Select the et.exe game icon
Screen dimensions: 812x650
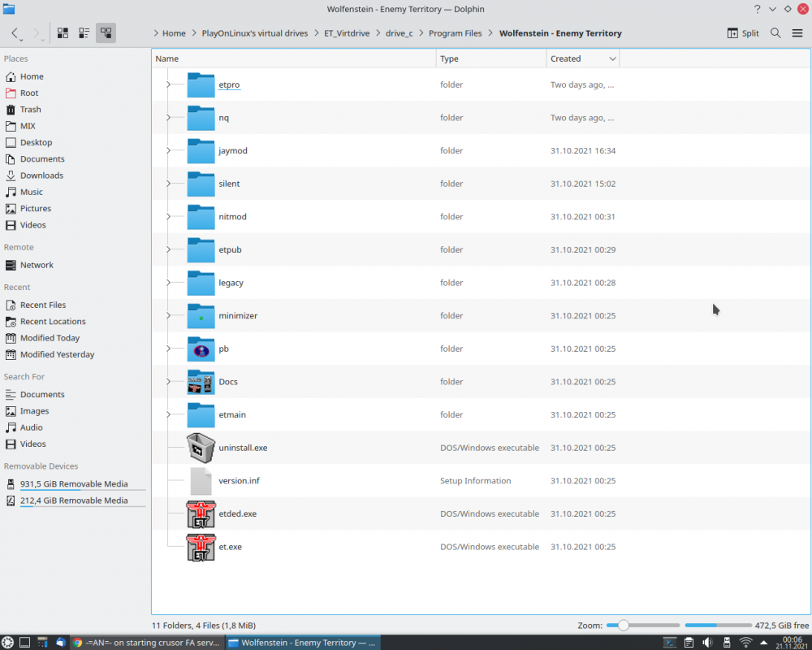201,547
